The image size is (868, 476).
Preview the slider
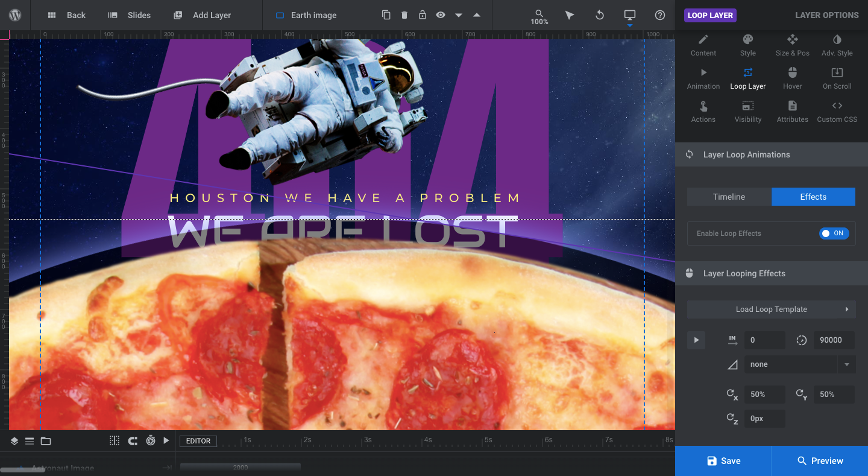pos(820,461)
